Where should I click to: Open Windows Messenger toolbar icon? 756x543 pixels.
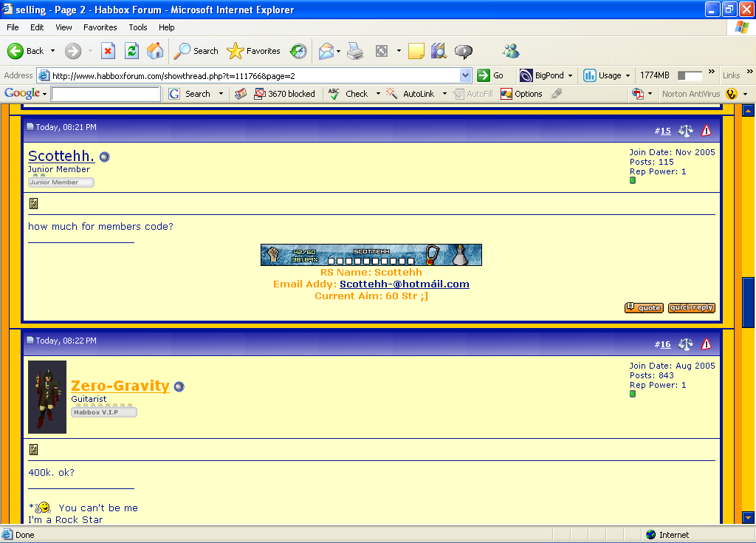pos(511,51)
